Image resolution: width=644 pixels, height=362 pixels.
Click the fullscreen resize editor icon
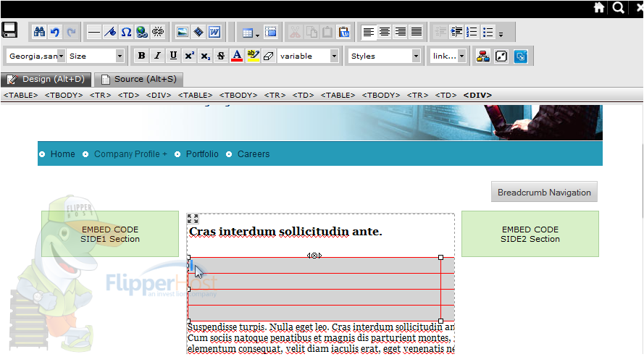[x=501, y=56]
